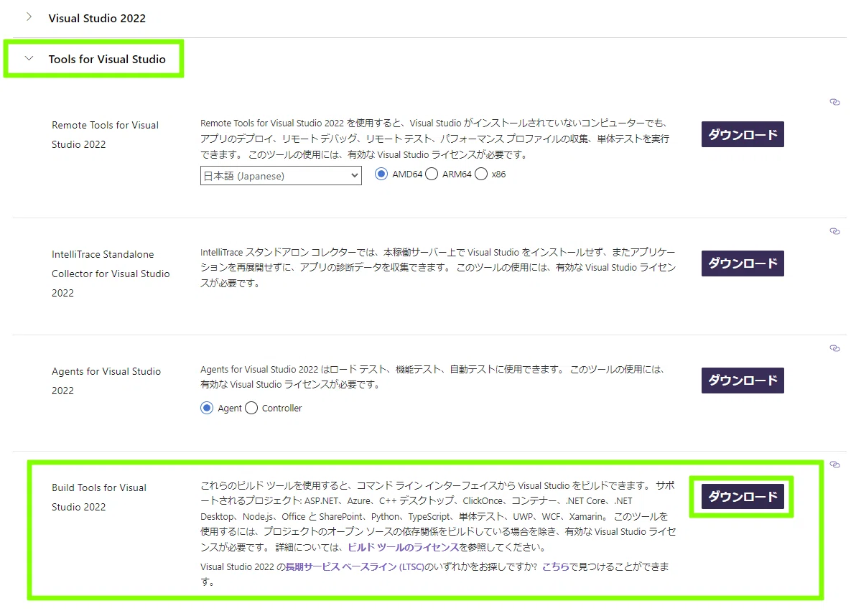
Task: Download Remote Tools for Visual Studio 2022
Action: click(x=743, y=134)
